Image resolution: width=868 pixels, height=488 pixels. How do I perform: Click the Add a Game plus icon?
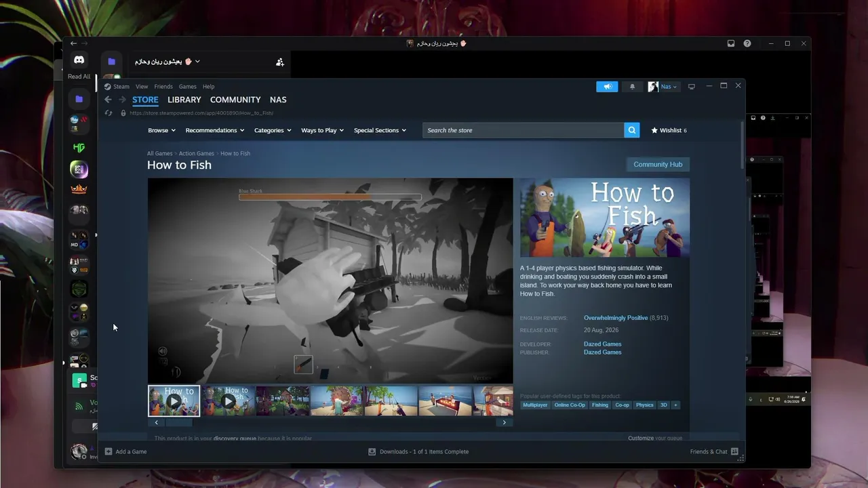(108, 451)
